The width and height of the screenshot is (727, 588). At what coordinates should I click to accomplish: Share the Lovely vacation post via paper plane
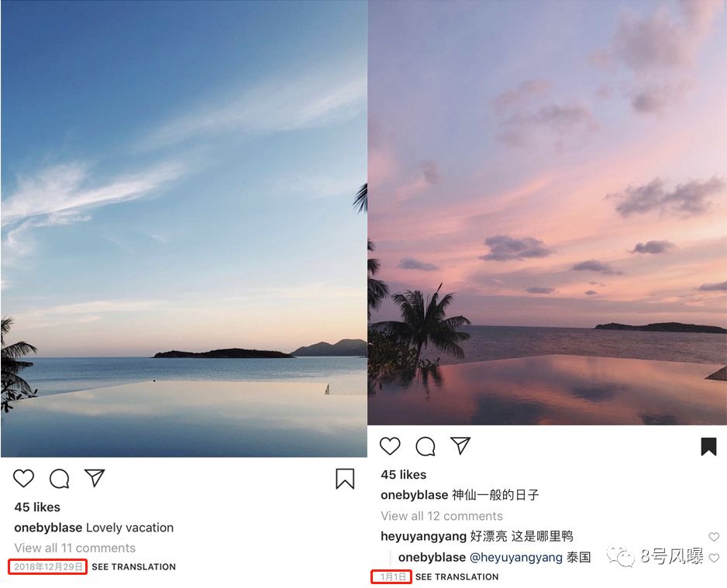(x=95, y=478)
